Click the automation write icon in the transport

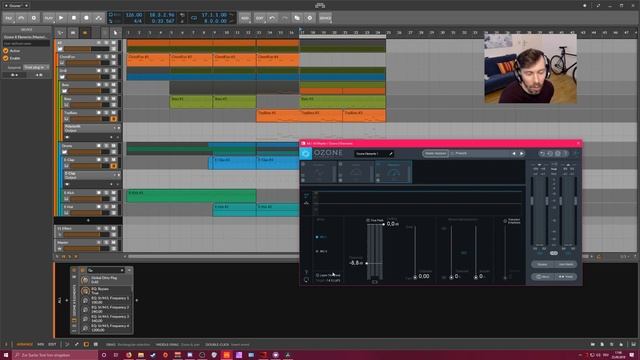click(98, 18)
